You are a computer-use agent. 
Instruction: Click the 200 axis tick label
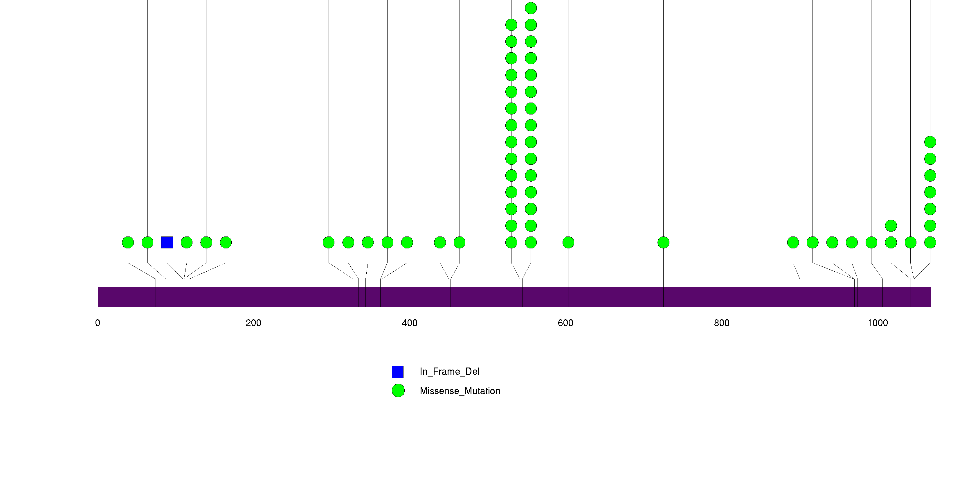253,323
